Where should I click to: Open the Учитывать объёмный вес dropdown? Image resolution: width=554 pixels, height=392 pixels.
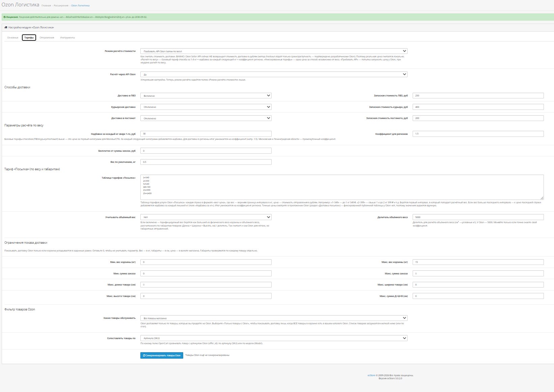[206, 217]
